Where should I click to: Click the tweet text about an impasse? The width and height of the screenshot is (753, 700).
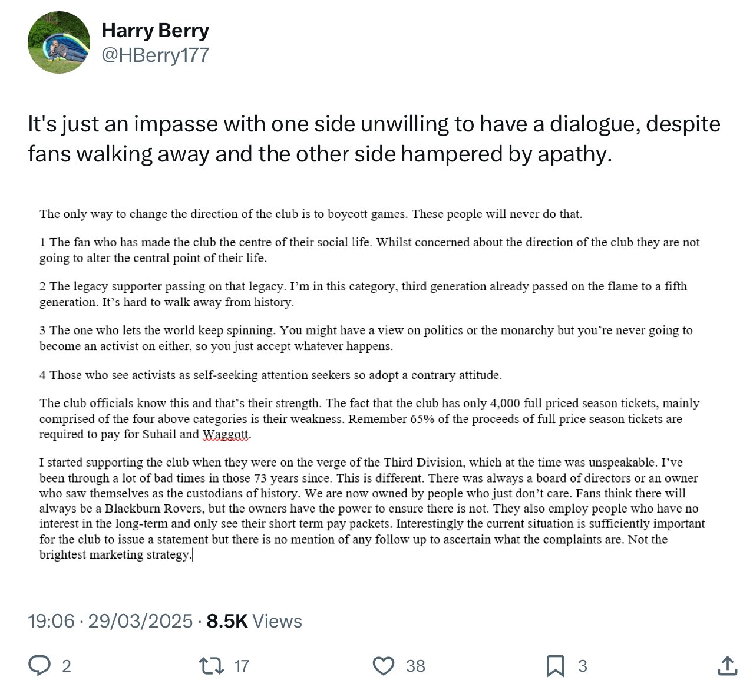(x=374, y=139)
